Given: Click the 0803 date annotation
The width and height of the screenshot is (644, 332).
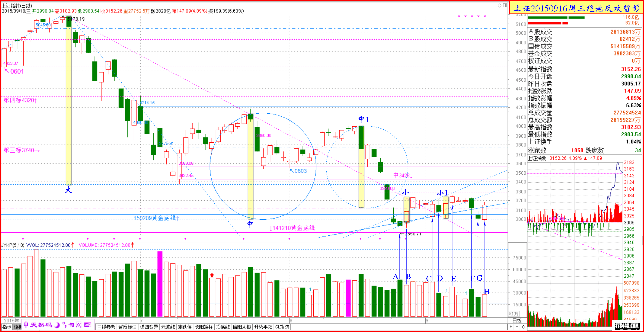Looking at the screenshot, I should tap(301, 171).
